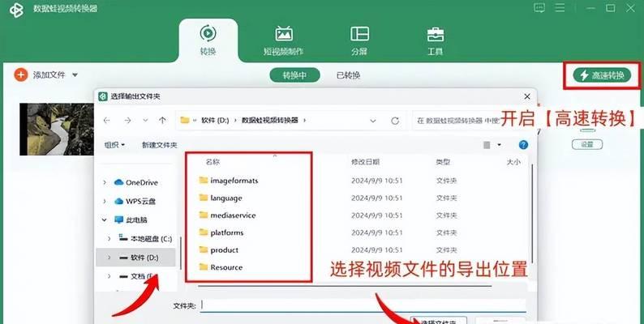Close the 选择输出文件夹 dialog
Screen dimensions: 644x324
point(527,96)
